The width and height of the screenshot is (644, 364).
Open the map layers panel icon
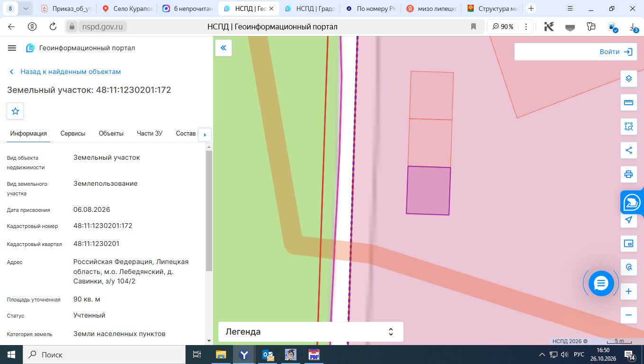click(628, 78)
